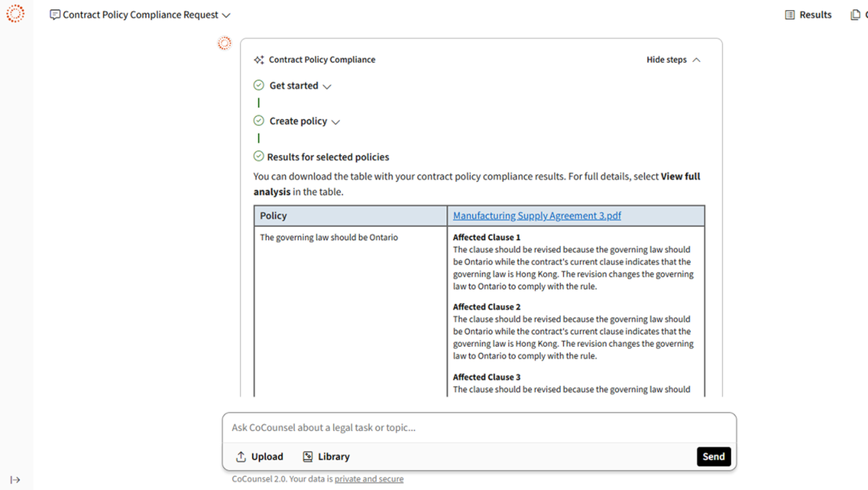Click the CoCounsel logo in top-left corner
The width and height of the screenshot is (868, 490).
point(15,14)
